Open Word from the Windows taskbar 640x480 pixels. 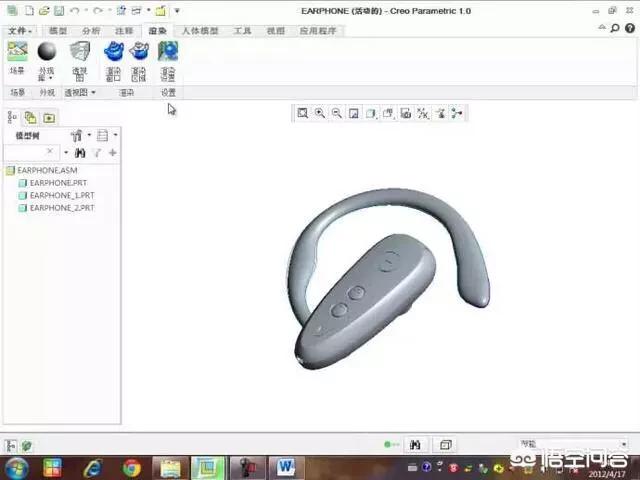pyautogui.click(x=285, y=467)
